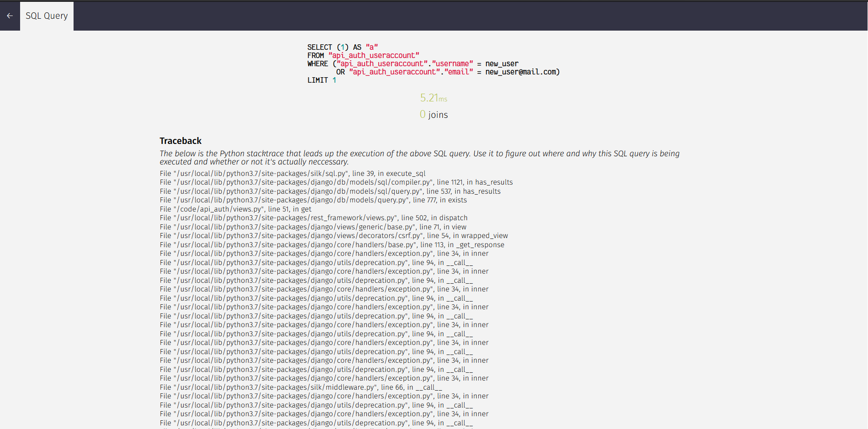868x429 pixels.
Task: Click the first handlers/exception.py line 34 entry
Action: coord(323,253)
